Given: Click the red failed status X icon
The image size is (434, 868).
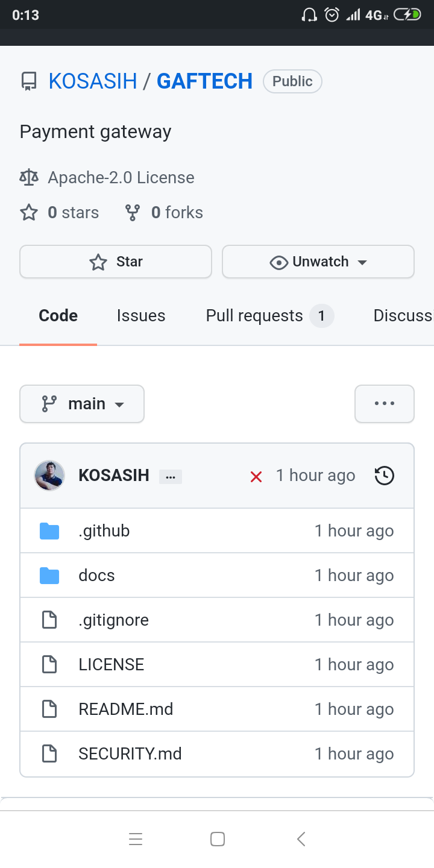Looking at the screenshot, I should pos(256,477).
